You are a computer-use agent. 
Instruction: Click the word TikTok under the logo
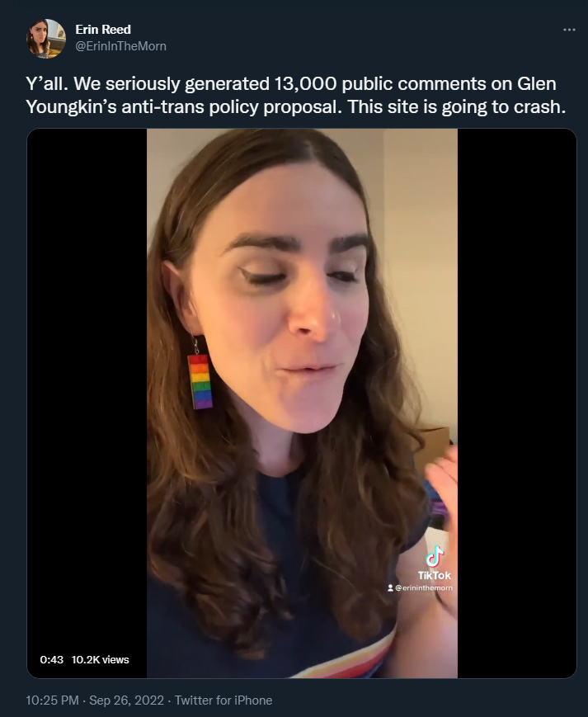point(435,575)
